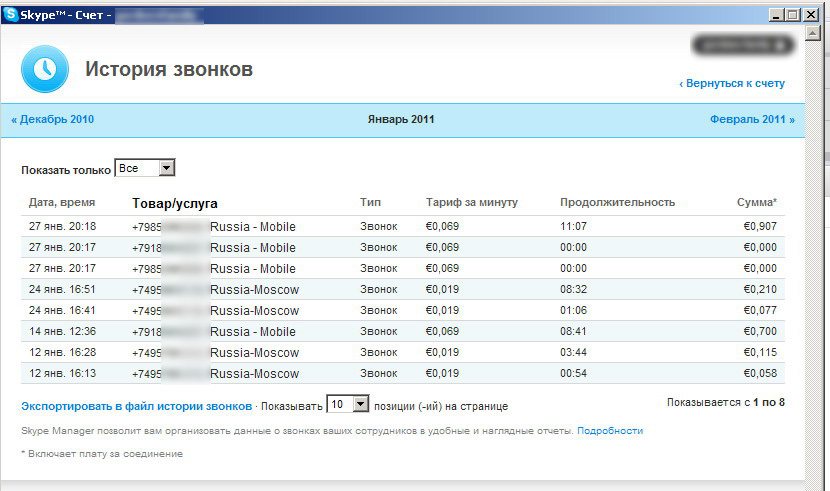Click the 'Товар/услуга' column header
The height and width of the screenshot is (491, 830).
(x=174, y=203)
